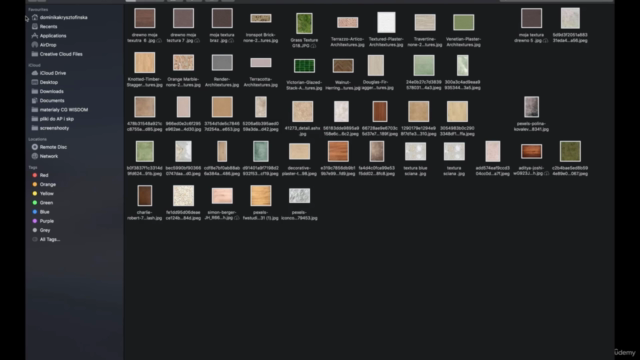Open pliki do AP i skp folder
Screen dimensions: 640x360
click(x=53, y=119)
